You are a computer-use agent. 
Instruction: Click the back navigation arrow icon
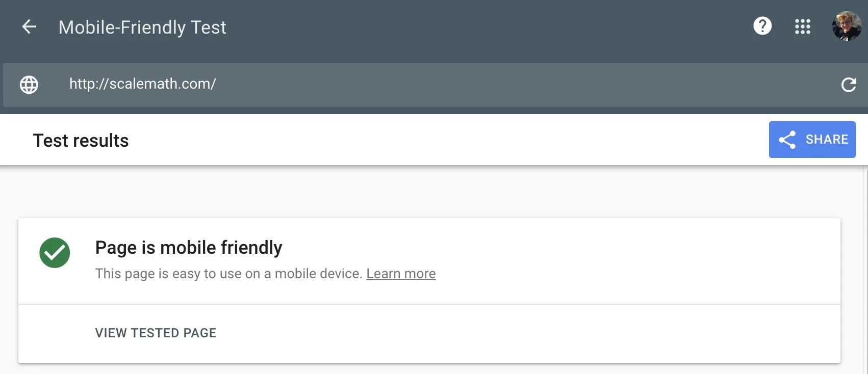pyautogui.click(x=29, y=27)
